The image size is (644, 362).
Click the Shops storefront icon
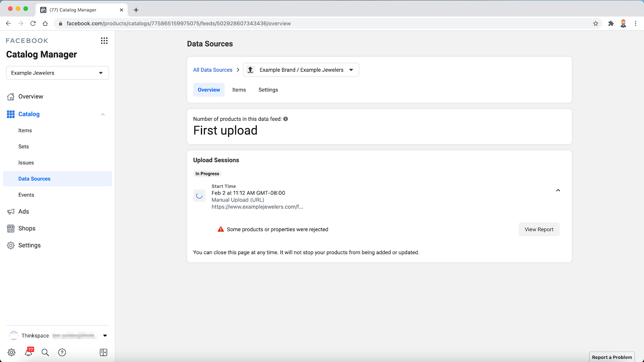pyautogui.click(x=11, y=229)
